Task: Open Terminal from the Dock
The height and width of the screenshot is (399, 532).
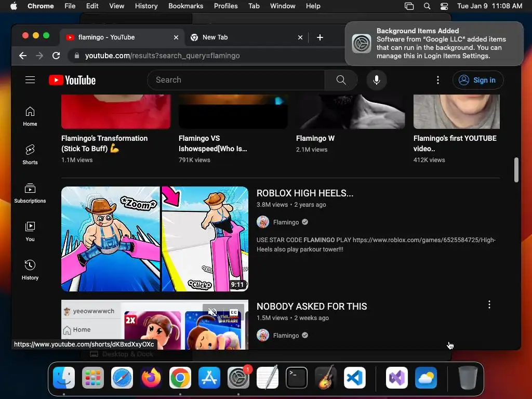Action: [297, 378]
